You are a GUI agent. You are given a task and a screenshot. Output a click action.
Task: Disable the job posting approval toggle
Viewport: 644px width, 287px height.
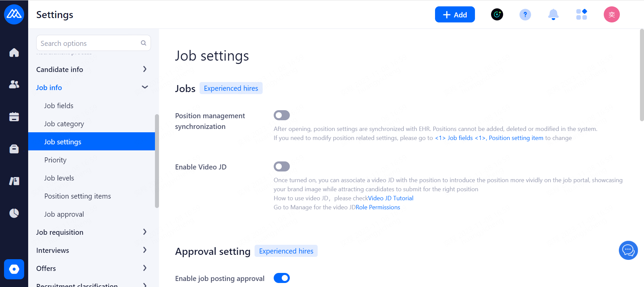[x=282, y=278]
